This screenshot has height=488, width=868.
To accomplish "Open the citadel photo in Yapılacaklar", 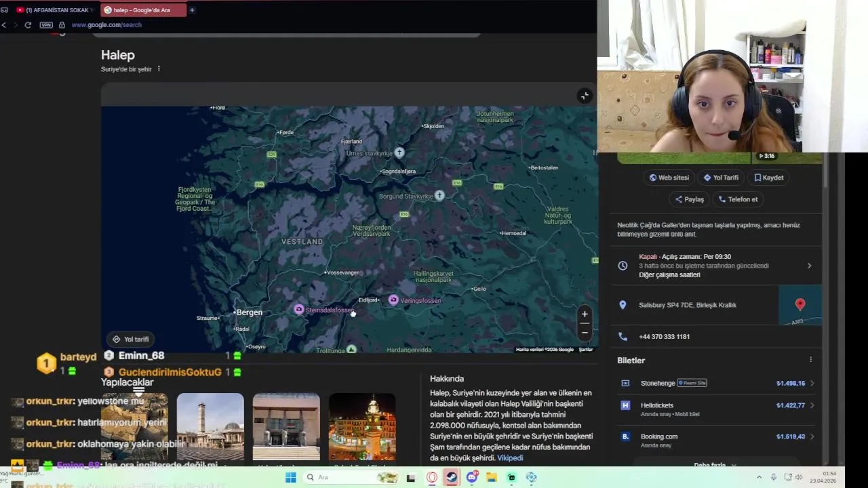I will click(134, 426).
